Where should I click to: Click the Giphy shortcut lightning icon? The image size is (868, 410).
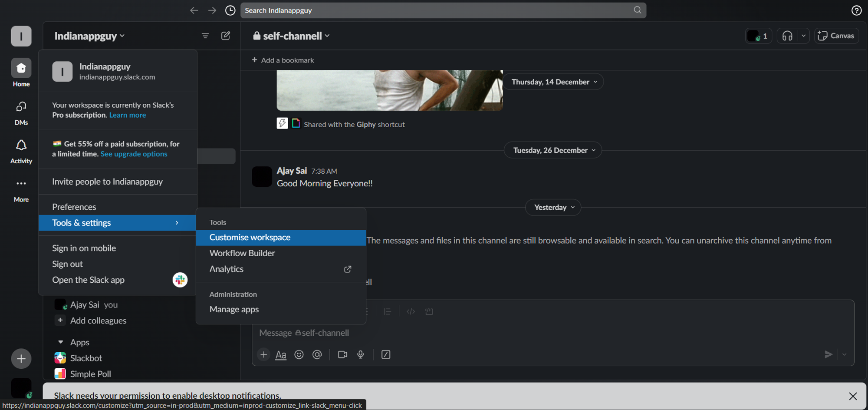click(x=282, y=123)
